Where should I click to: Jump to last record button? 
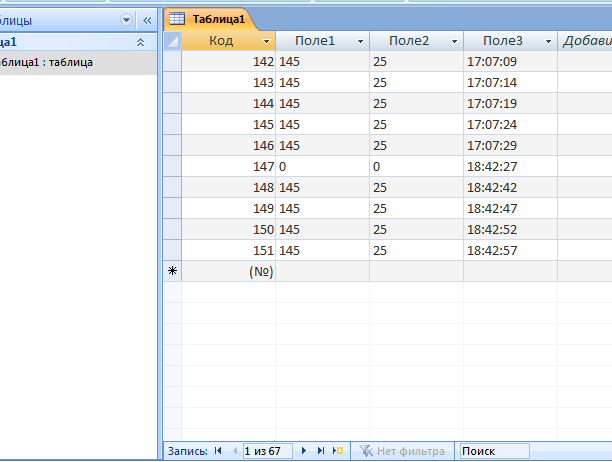point(321,451)
